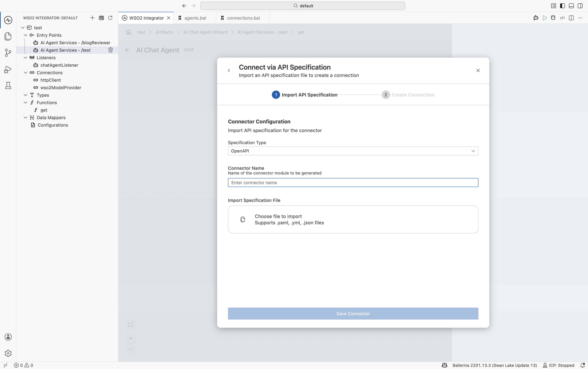Focus the Connector Name input field

353,183
